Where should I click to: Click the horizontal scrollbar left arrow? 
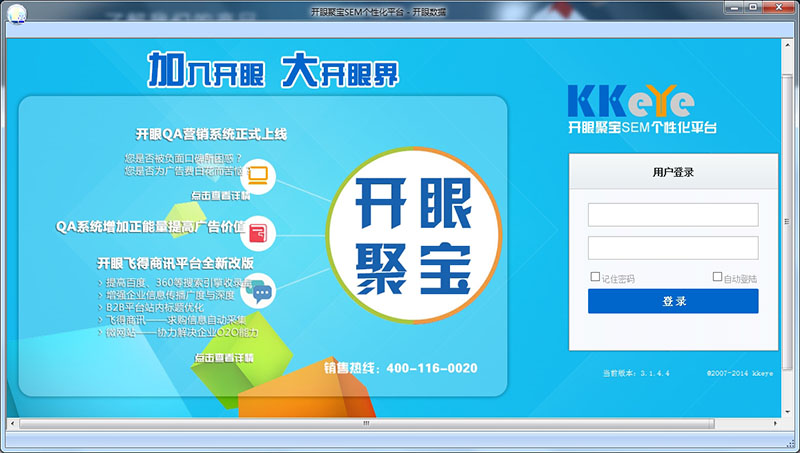tap(12, 423)
